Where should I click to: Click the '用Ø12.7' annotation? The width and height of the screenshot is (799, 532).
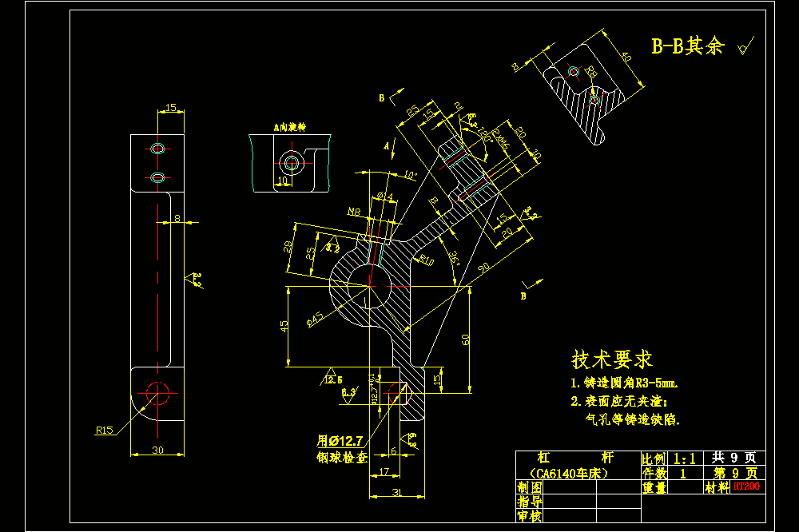(340, 441)
